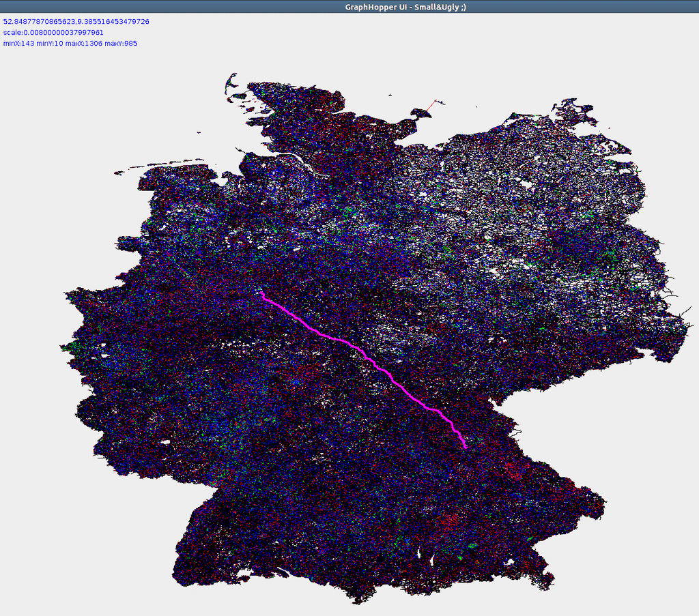Click the small island below the red line

(414, 114)
